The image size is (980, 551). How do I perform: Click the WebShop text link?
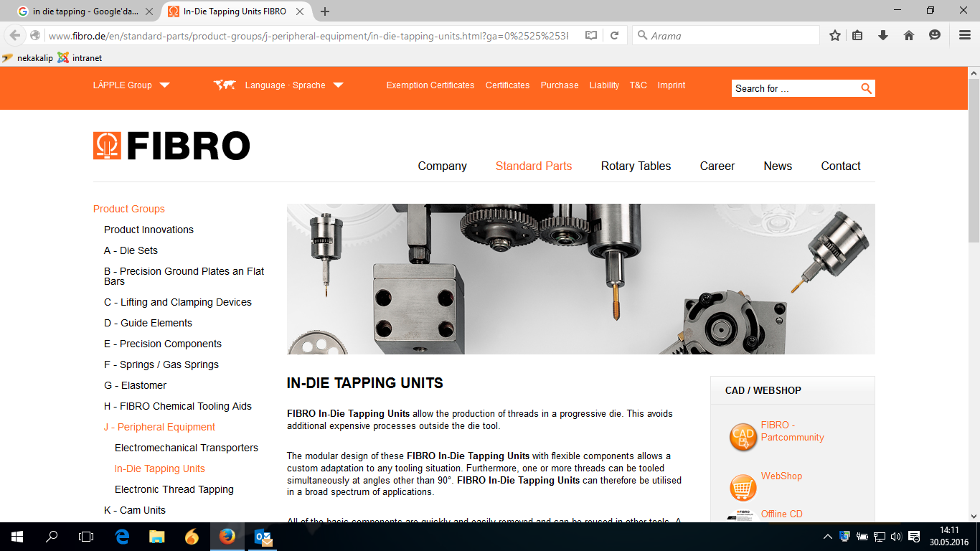(781, 476)
